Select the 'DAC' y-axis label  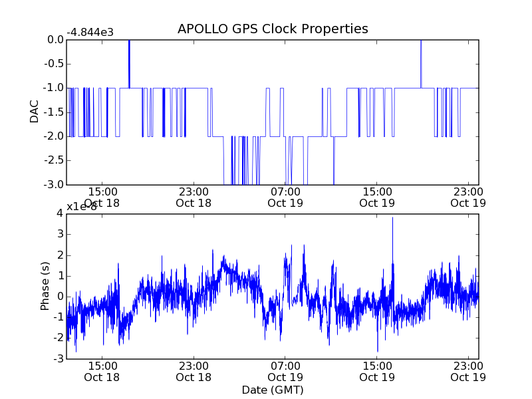tap(35, 112)
